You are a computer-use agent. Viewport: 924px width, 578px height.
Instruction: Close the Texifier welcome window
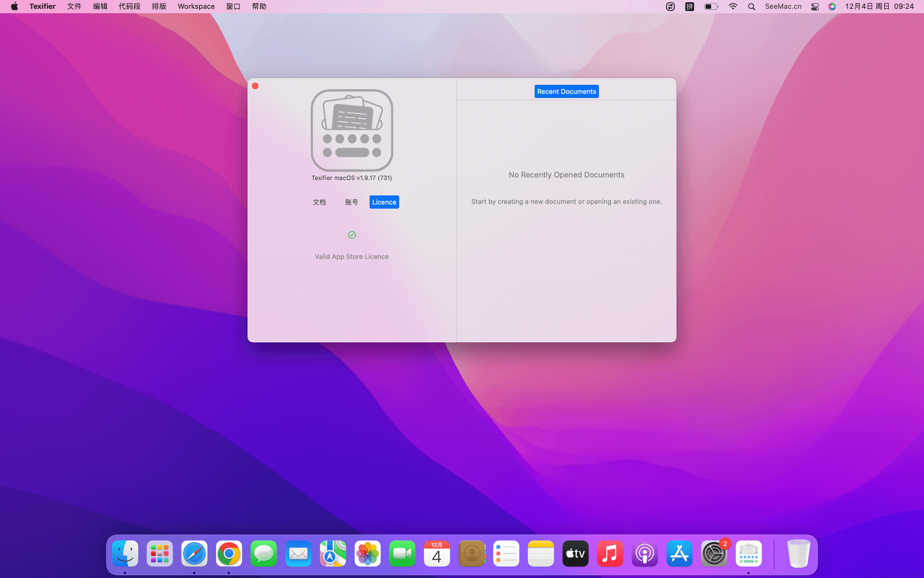[255, 86]
